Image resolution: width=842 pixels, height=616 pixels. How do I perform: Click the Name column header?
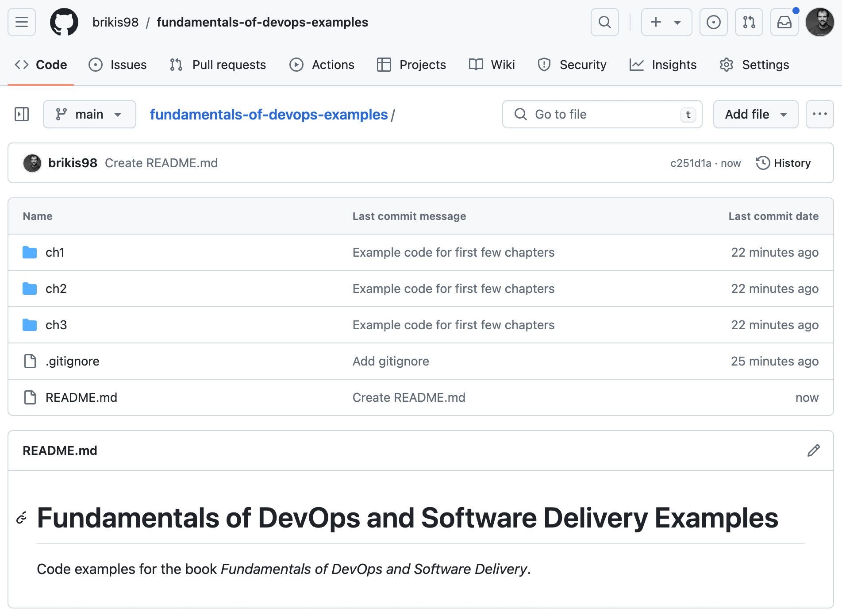click(x=38, y=216)
